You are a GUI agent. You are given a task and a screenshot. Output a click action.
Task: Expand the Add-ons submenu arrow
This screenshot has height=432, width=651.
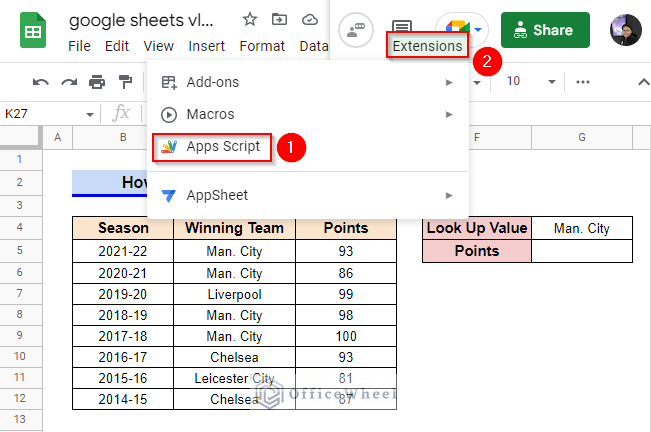[449, 82]
